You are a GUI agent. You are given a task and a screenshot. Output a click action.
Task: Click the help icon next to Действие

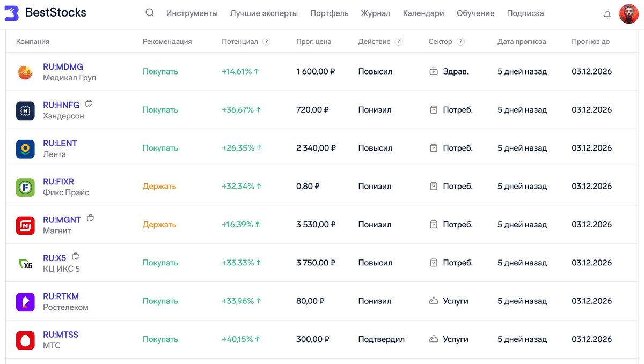399,42
